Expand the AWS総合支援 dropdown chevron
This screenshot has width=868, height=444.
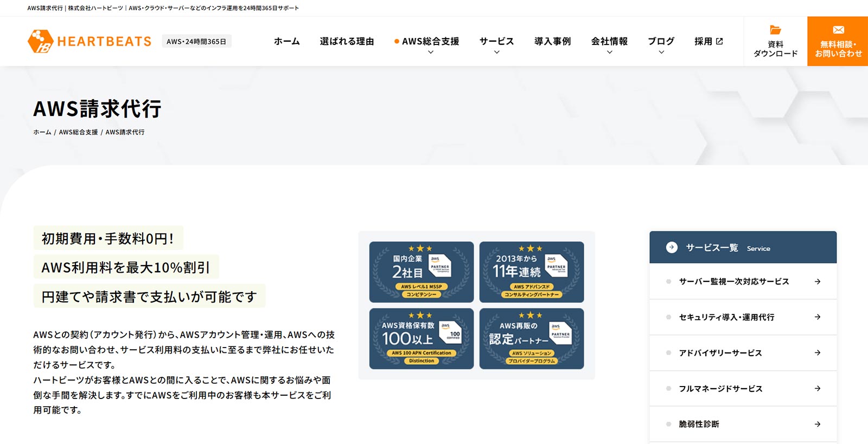point(431,53)
